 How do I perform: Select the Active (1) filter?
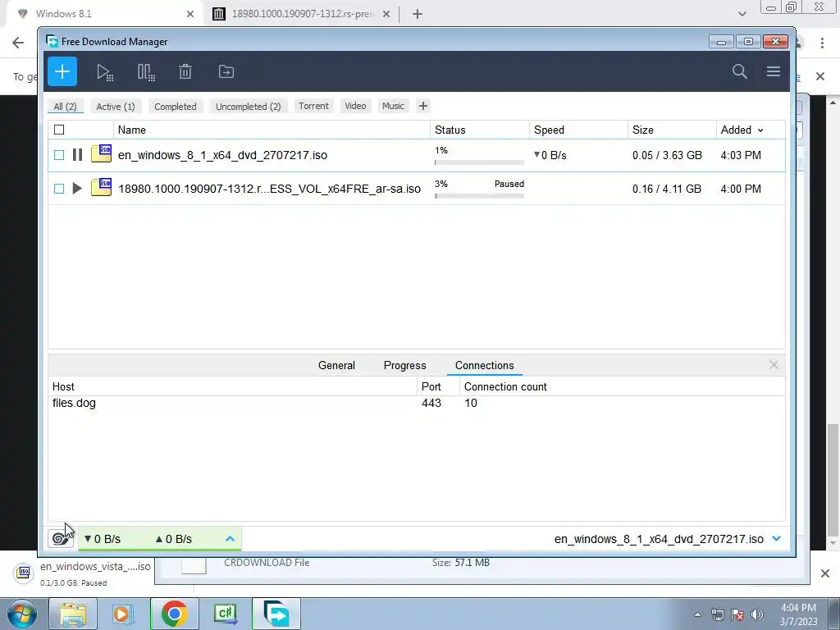pyautogui.click(x=115, y=107)
